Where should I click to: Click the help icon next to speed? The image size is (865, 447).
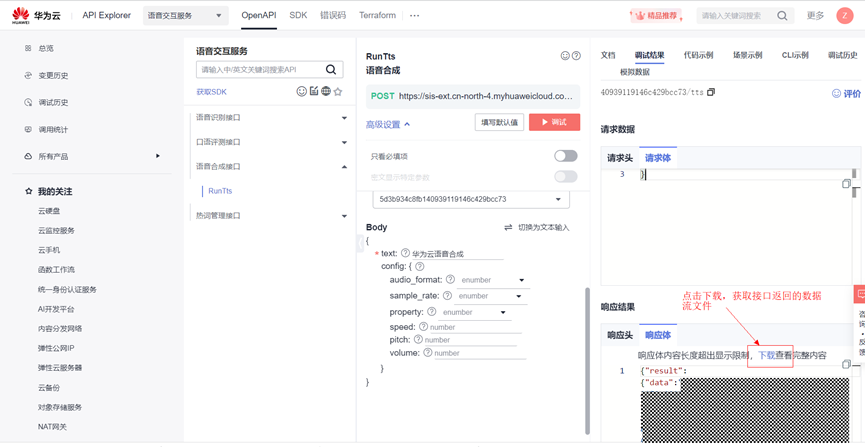(x=423, y=327)
